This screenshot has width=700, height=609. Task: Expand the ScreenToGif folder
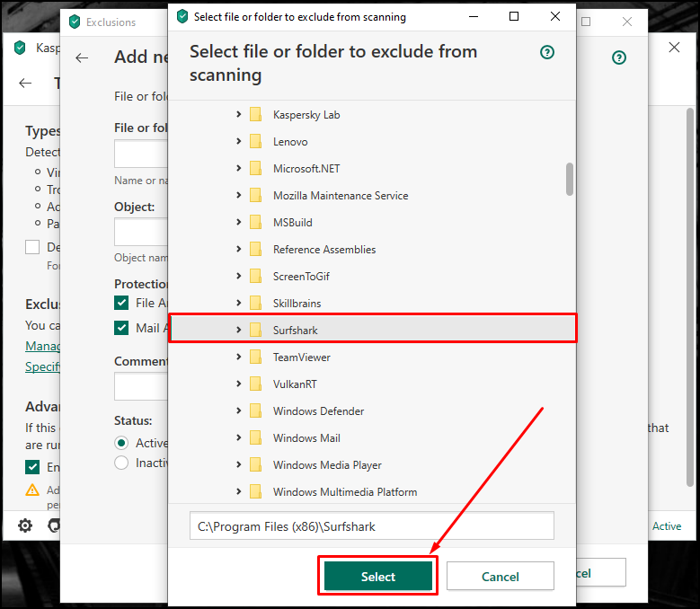239,276
